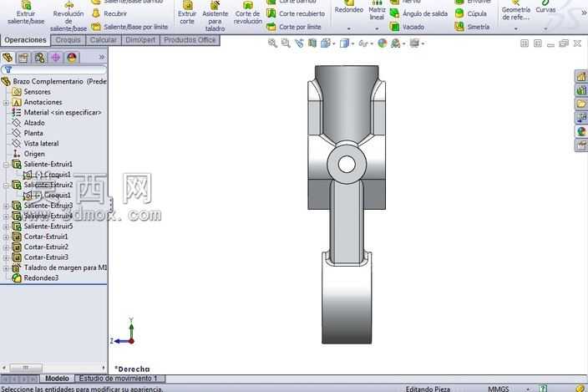Switch to the Productos Office tab

[190, 40]
